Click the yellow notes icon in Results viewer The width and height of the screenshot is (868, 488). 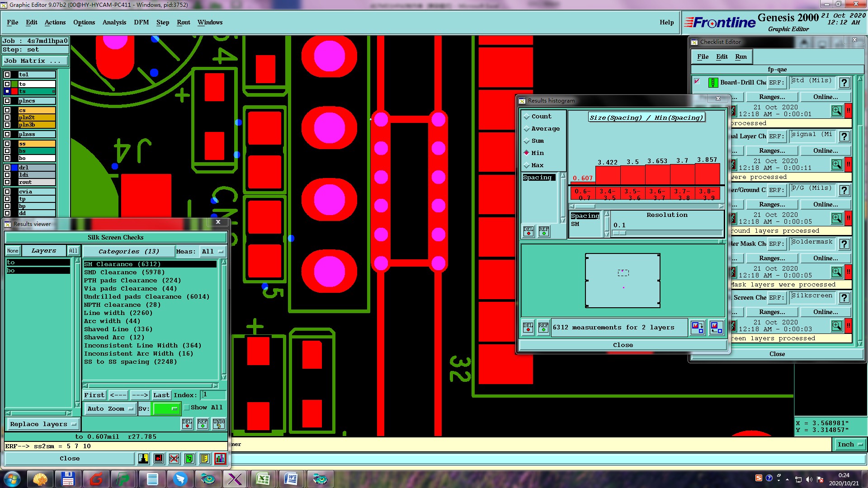204,459
